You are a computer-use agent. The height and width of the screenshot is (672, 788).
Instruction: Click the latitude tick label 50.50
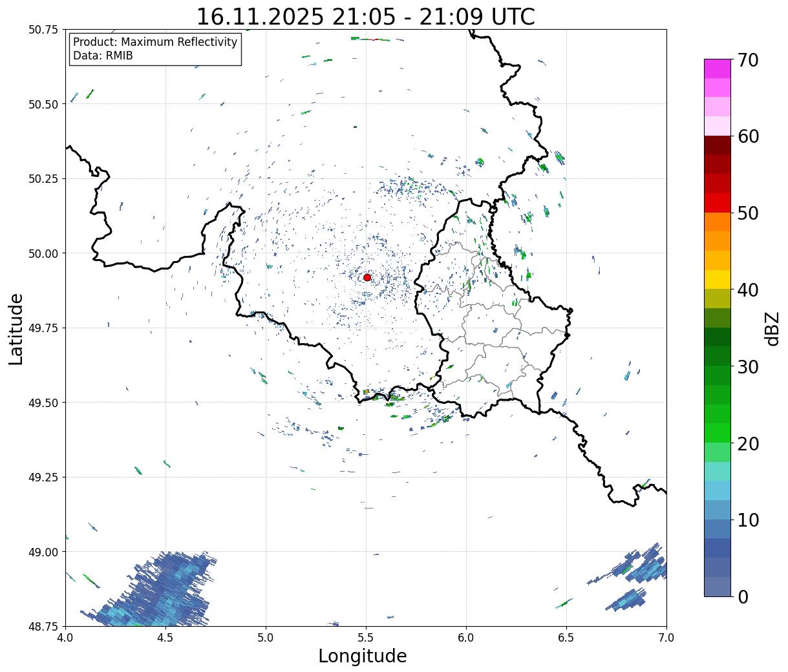point(43,104)
